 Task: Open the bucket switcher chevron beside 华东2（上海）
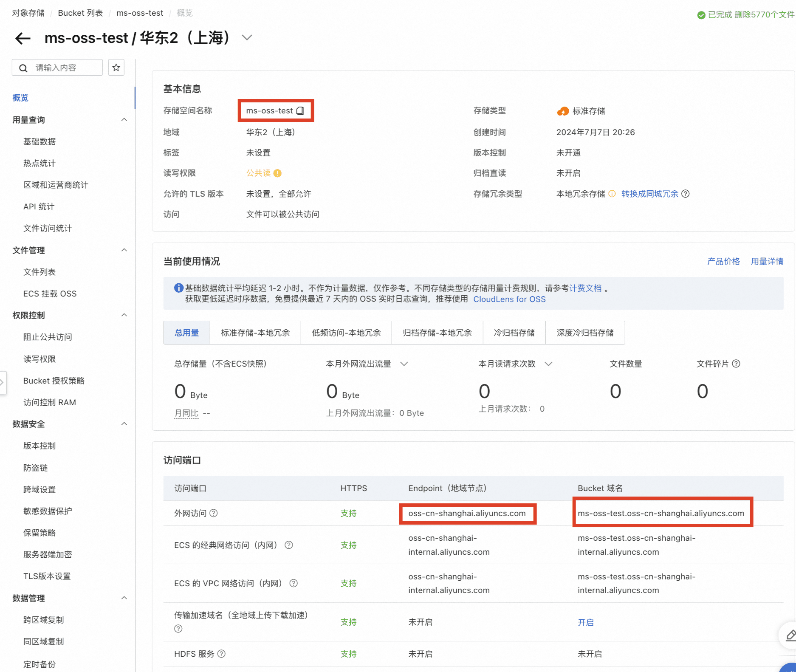coord(247,38)
